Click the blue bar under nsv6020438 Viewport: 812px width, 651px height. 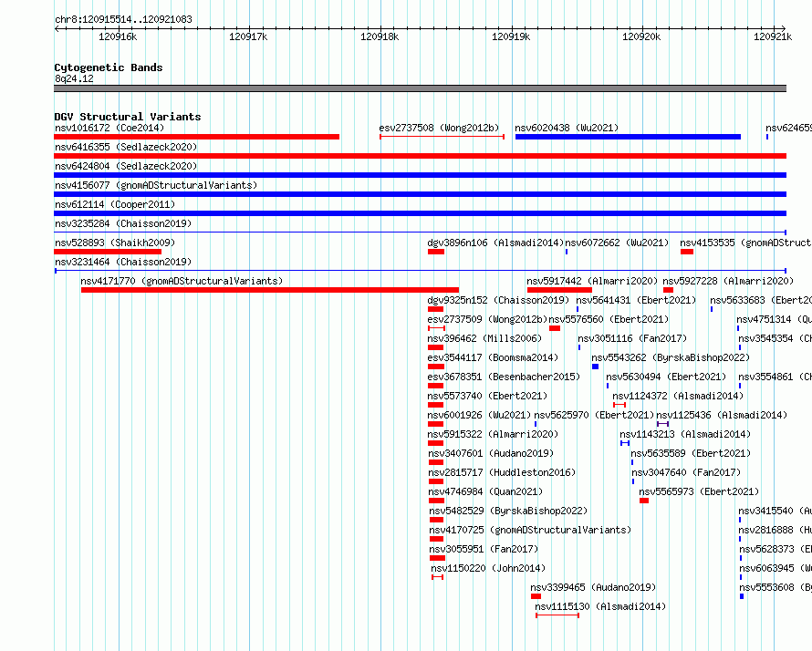pos(629,137)
